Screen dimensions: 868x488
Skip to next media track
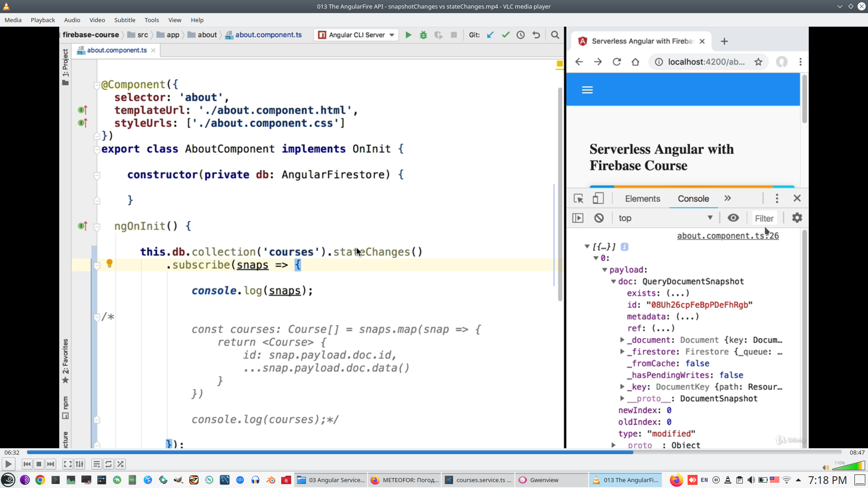[51, 464]
